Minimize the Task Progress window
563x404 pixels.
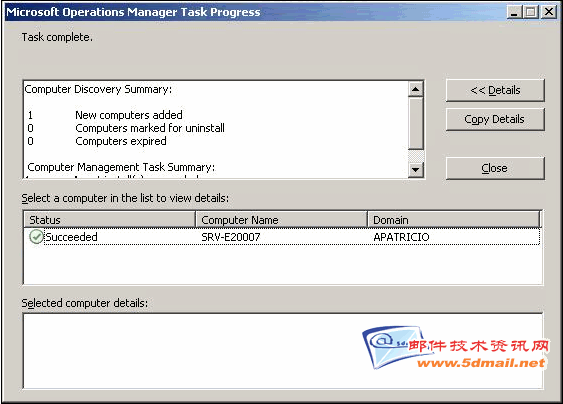pos(514,12)
